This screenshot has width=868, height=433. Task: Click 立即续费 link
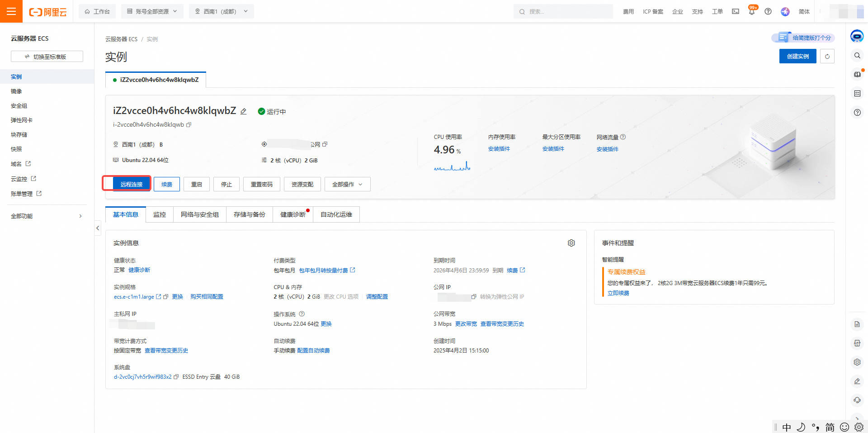click(618, 293)
